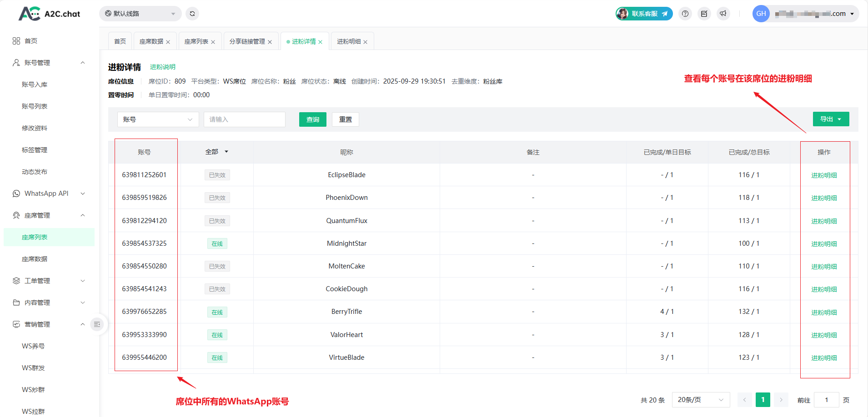Click the 请输入 search input field
This screenshot has width=868, height=417.
(x=244, y=119)
